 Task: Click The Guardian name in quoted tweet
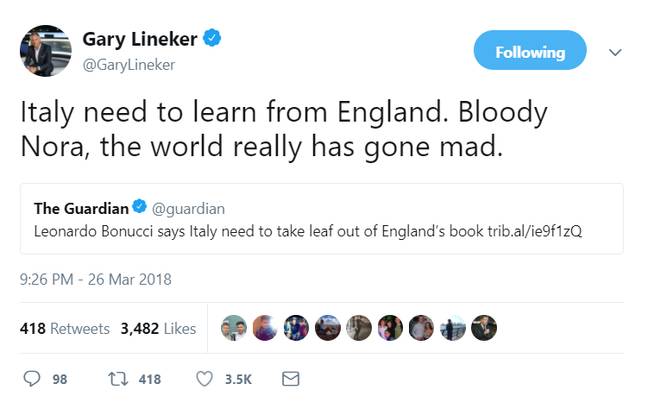coord(81,209)
